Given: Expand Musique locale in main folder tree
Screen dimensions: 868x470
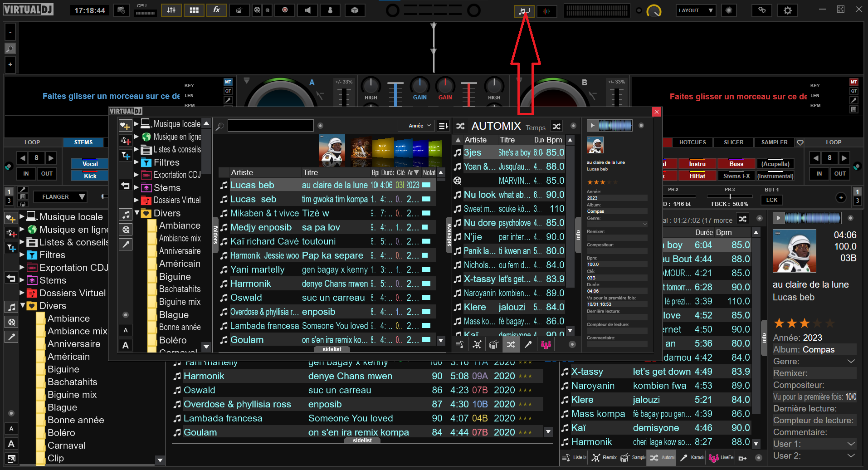Looking at the screenshot, I should point(21,217).
